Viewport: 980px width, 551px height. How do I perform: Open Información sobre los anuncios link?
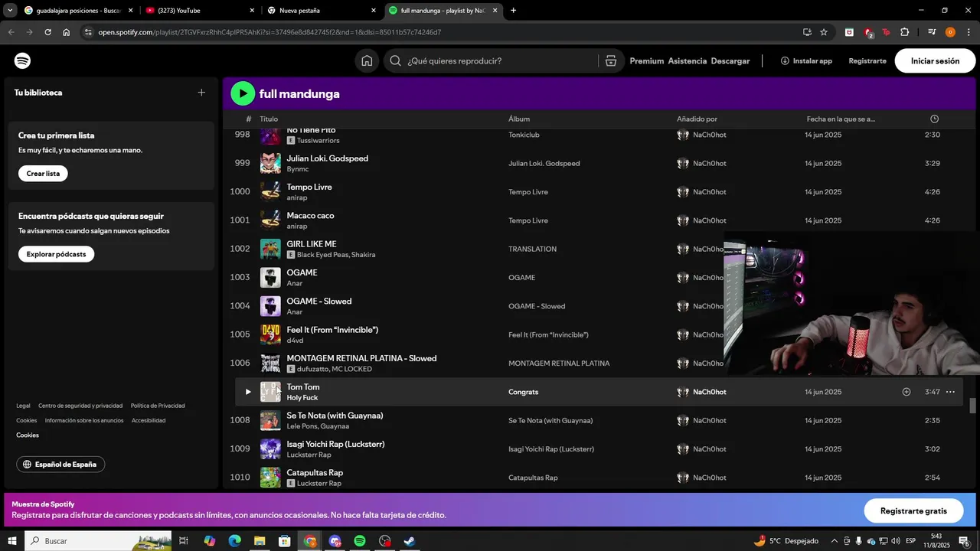click(84, 420)
